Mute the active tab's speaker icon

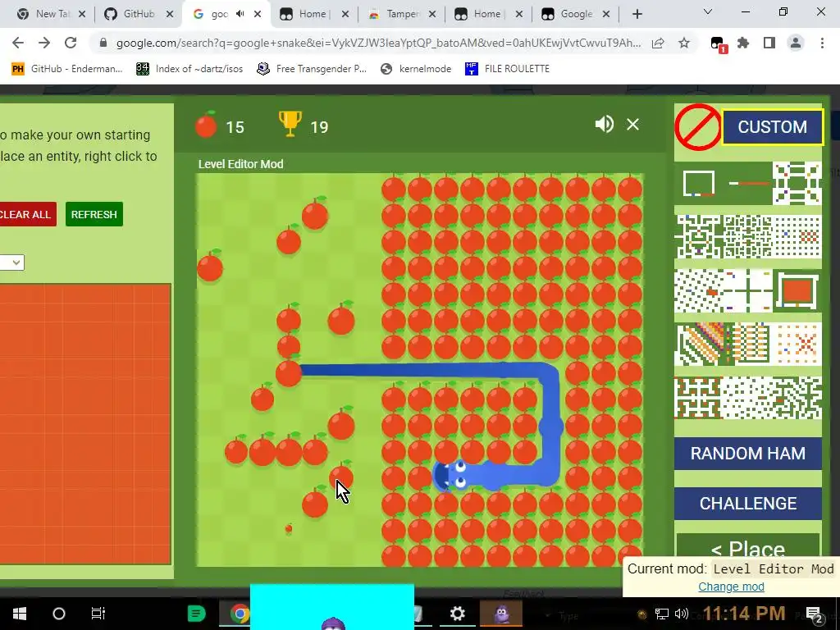(240, 14)
